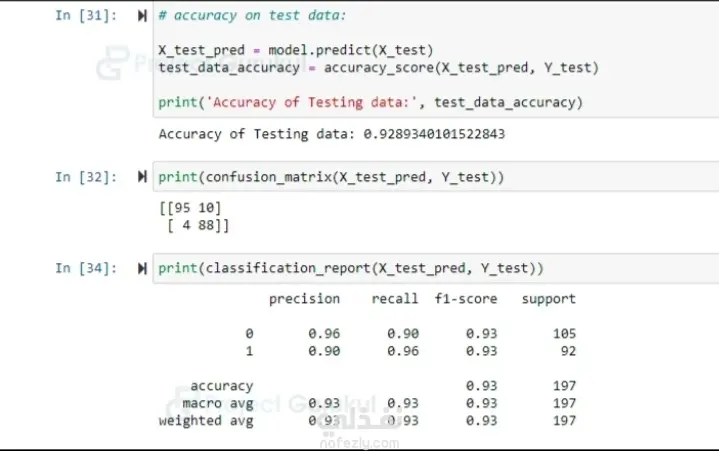Click the nafezly.com watermark link
Image resolution: width=719 pixels, height=451 pixels.
click(x=359, y=443)
